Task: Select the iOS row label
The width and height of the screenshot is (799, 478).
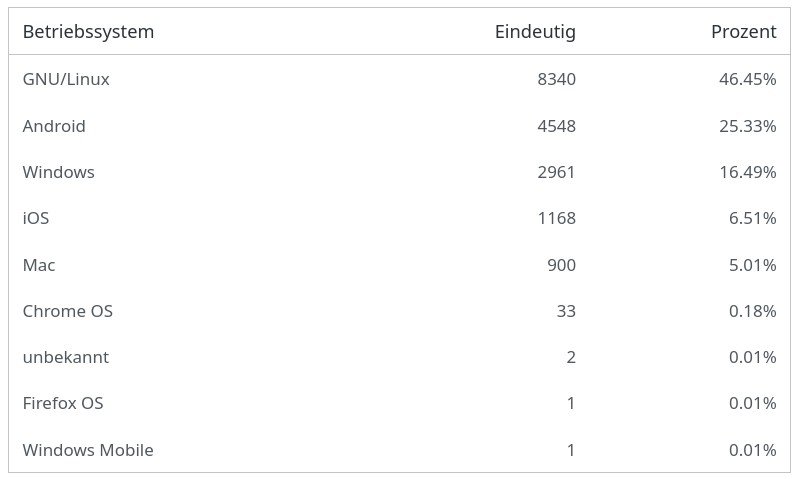Action: [36, 218]
